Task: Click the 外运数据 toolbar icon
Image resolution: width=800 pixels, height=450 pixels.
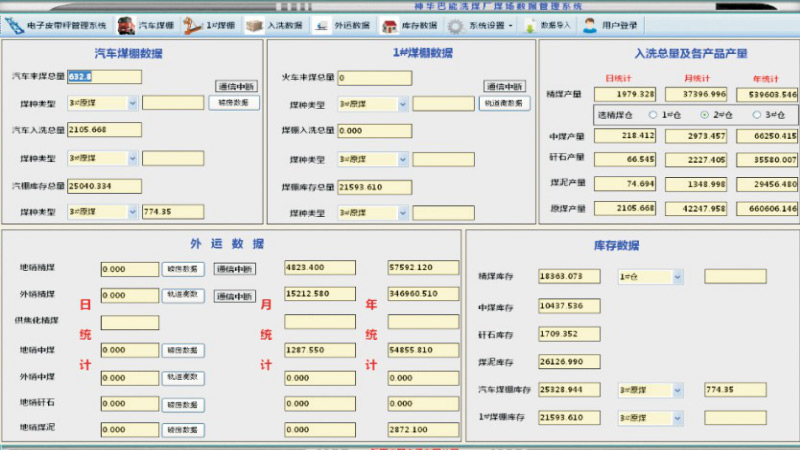Action: [x=322, y=25]
